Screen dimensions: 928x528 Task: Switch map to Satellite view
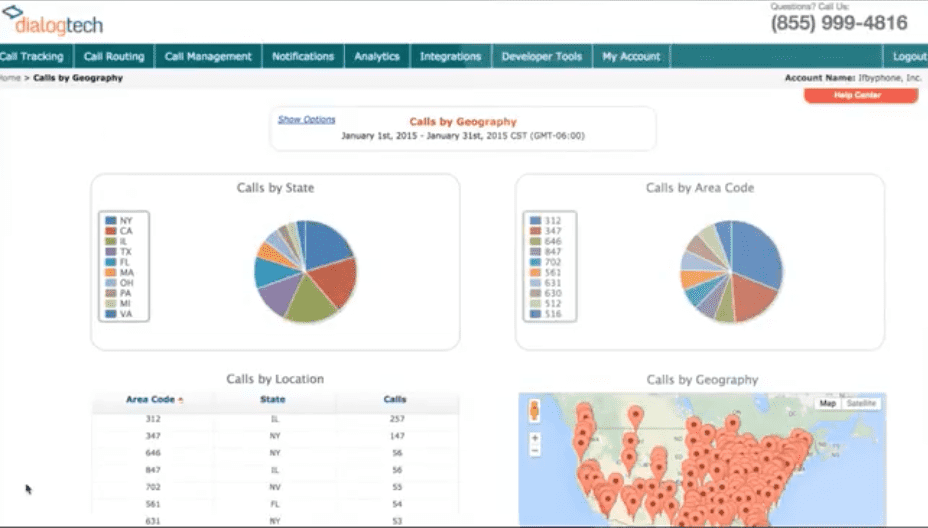(862, 403)
